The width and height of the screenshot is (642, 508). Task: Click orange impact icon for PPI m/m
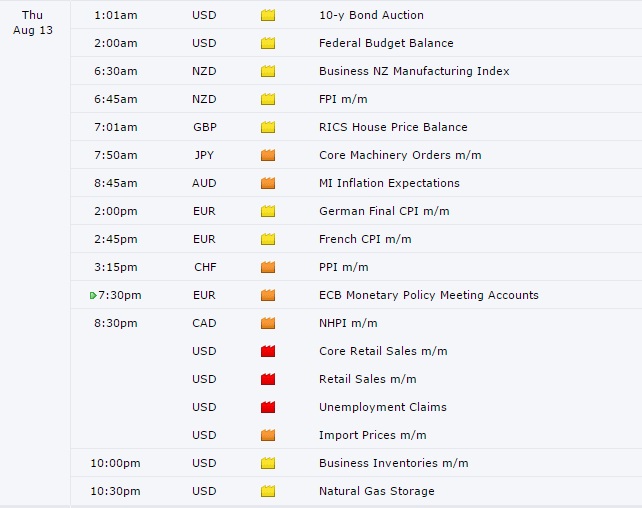point(268,267)
